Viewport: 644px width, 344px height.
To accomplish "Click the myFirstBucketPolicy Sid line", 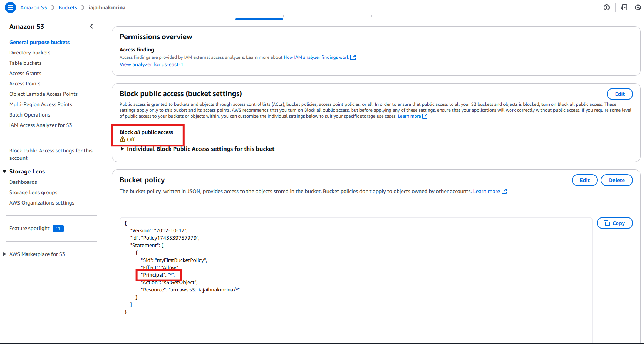I will [x=174, y=260].
